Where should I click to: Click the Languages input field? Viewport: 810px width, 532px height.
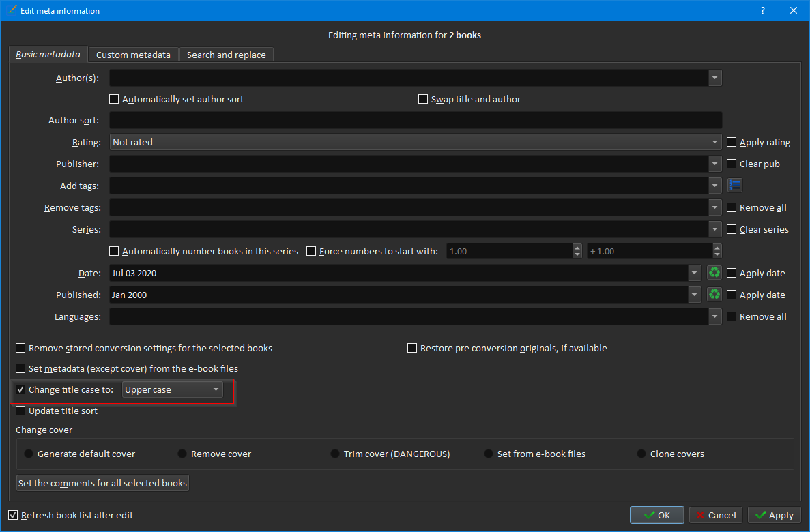pos(409,316)
